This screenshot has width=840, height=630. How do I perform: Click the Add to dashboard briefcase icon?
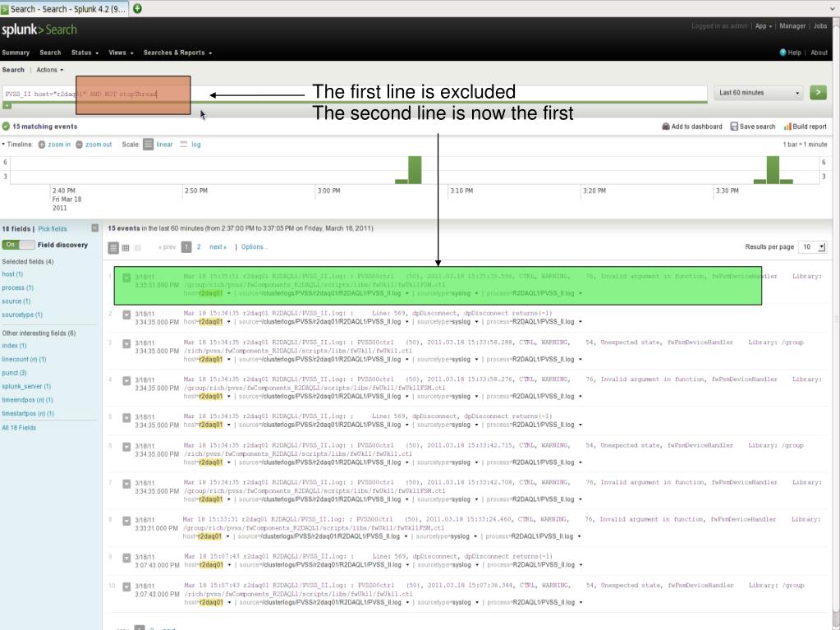tap(666, 127)
